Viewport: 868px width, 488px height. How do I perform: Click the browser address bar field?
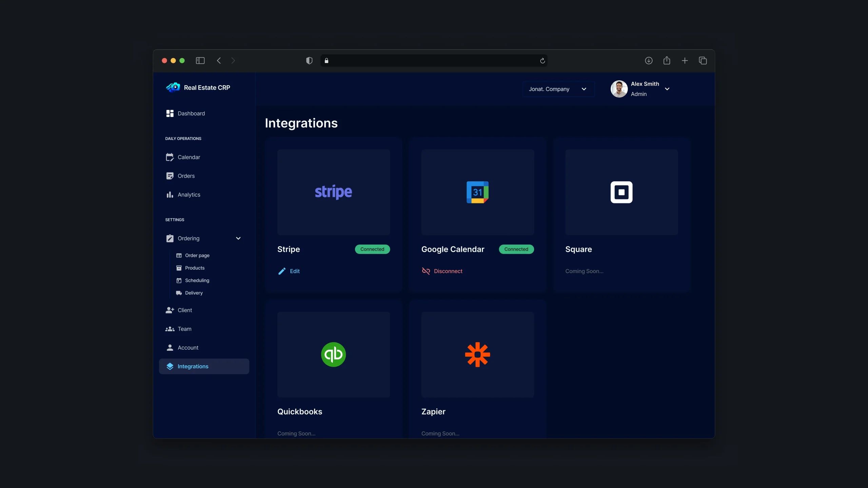coord(434,61)
